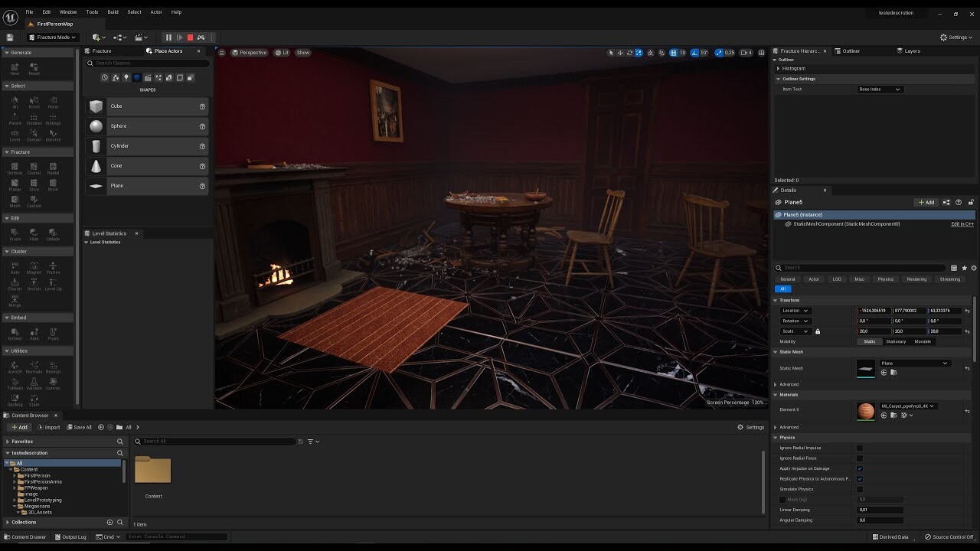The image size is (980, 551).
Task: Click the ML_Carpet material thumbnail swatch
Action: pos(866,411)
